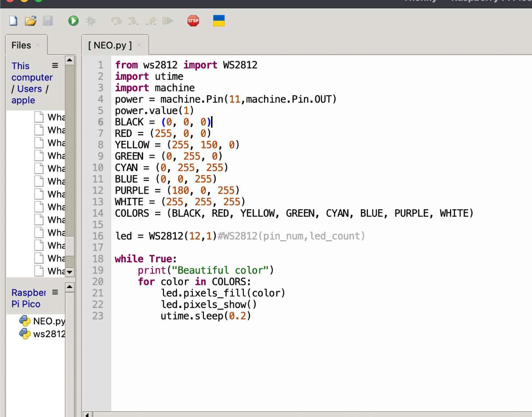Click the 'for color in COLORS:' line
This screenshot has width=532, height=417.
195,282
